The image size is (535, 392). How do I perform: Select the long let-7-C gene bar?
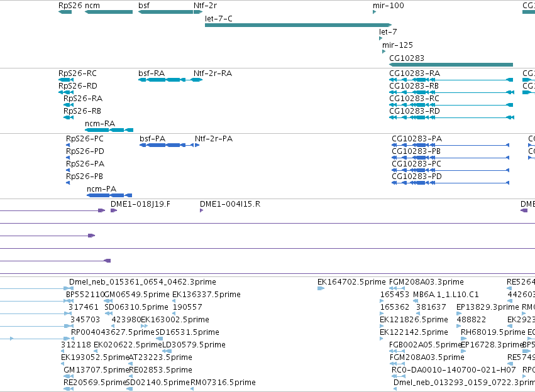pos(298,25)
